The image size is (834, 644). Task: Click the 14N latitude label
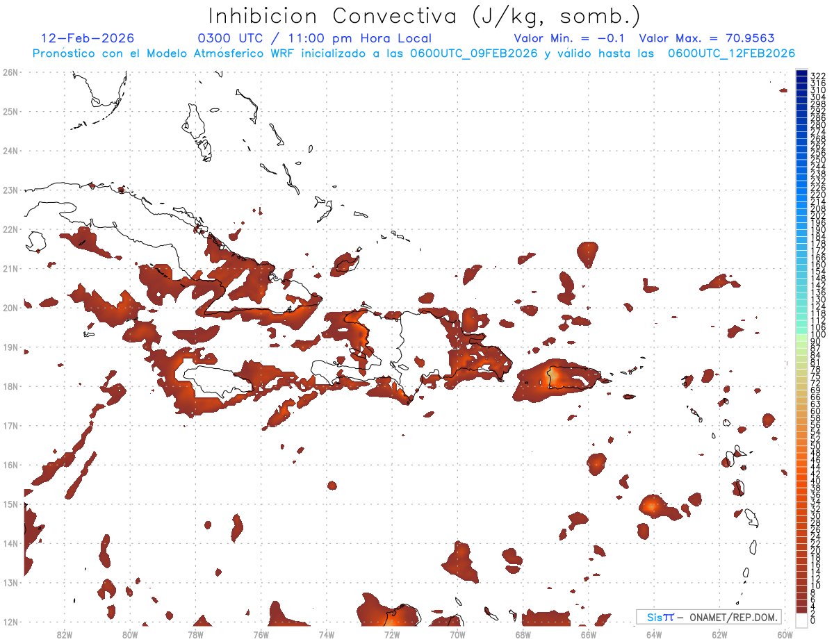click(x=10, y=543)
